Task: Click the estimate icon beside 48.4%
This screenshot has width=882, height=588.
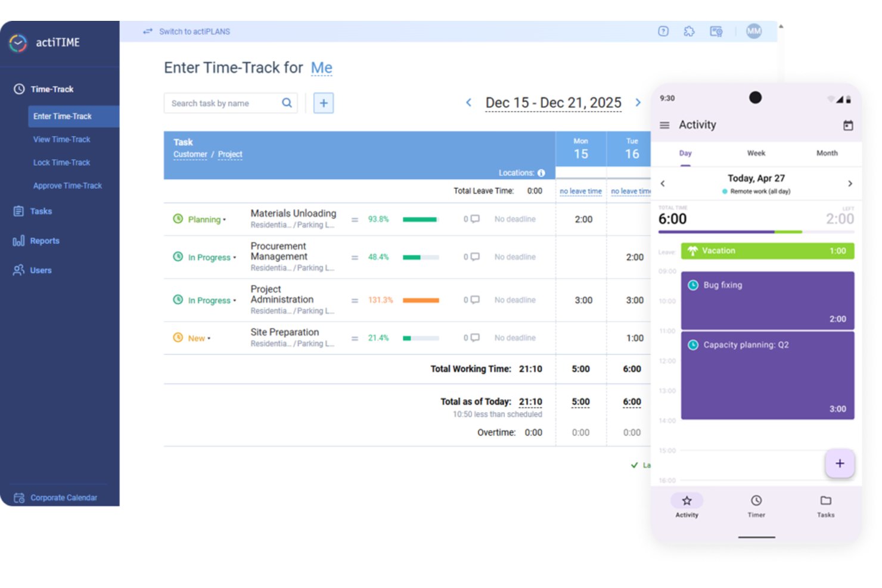Action: 355,257
